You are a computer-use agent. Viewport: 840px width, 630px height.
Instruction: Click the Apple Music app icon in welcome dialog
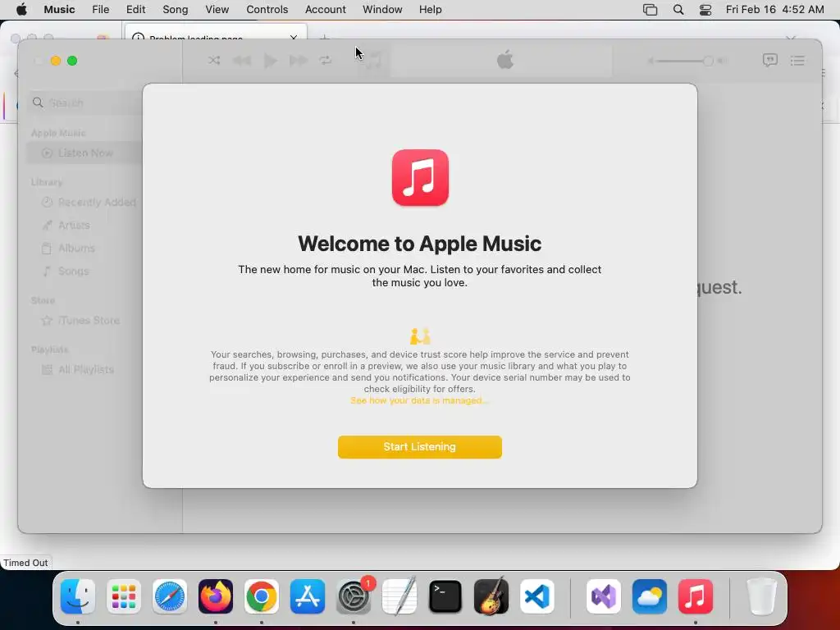pos(420,177)
